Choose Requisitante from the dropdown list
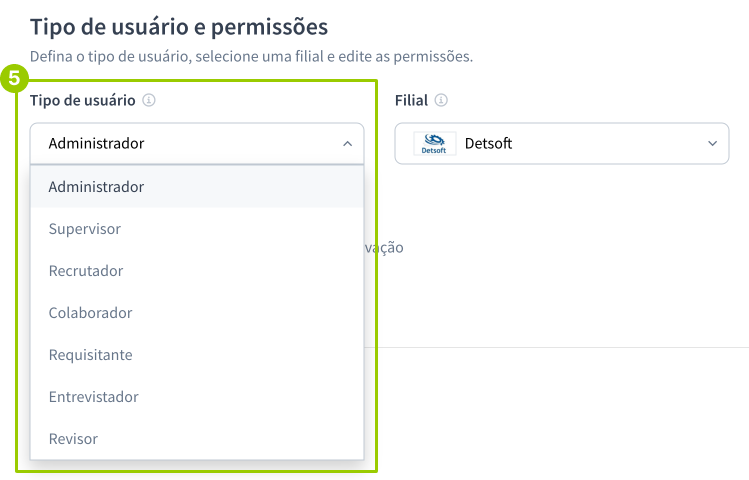 [x=90, y=355]
